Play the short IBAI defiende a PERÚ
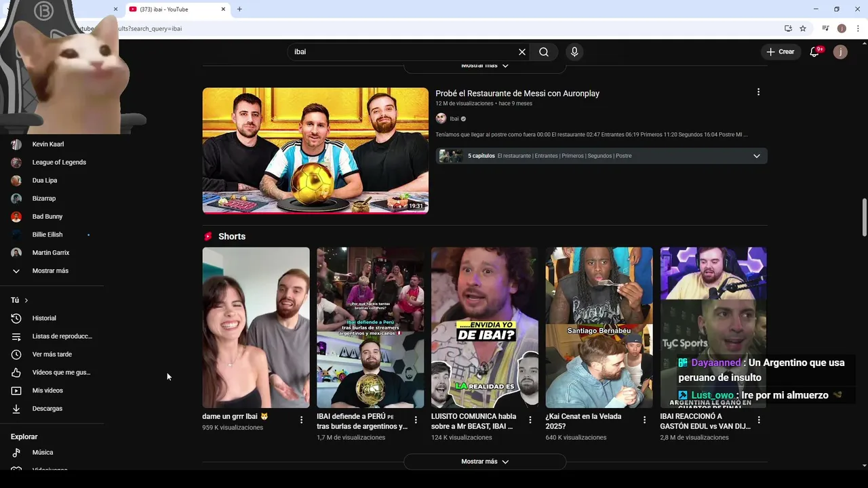The width and height of the screenshot is (868, 488). click(370, 327)
